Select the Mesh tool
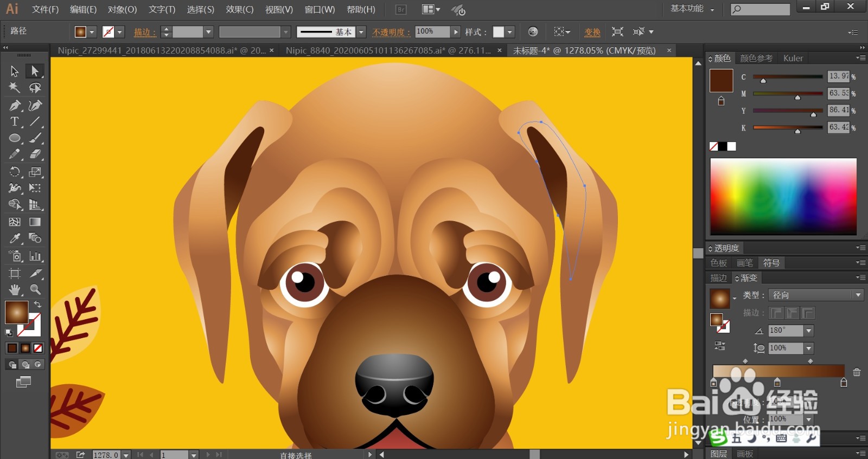868x459 pixels. point(15,222)
